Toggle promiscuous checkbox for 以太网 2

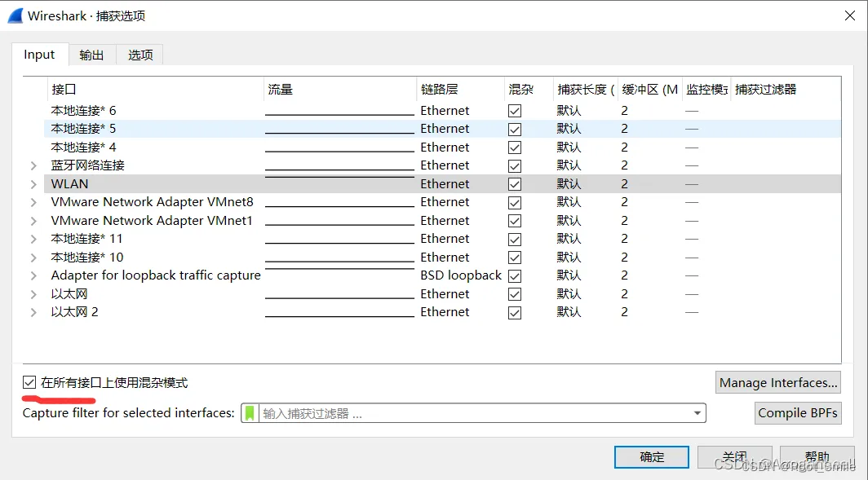(x=515, y=312)
